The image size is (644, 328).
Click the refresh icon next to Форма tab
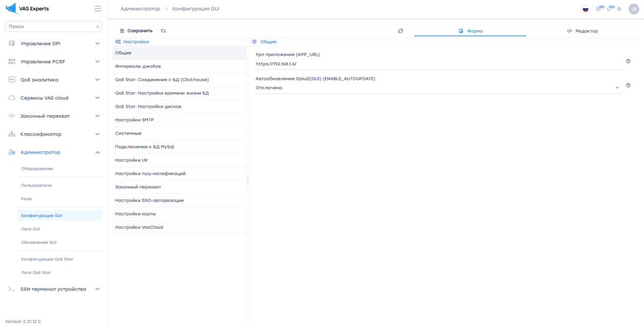400,31
